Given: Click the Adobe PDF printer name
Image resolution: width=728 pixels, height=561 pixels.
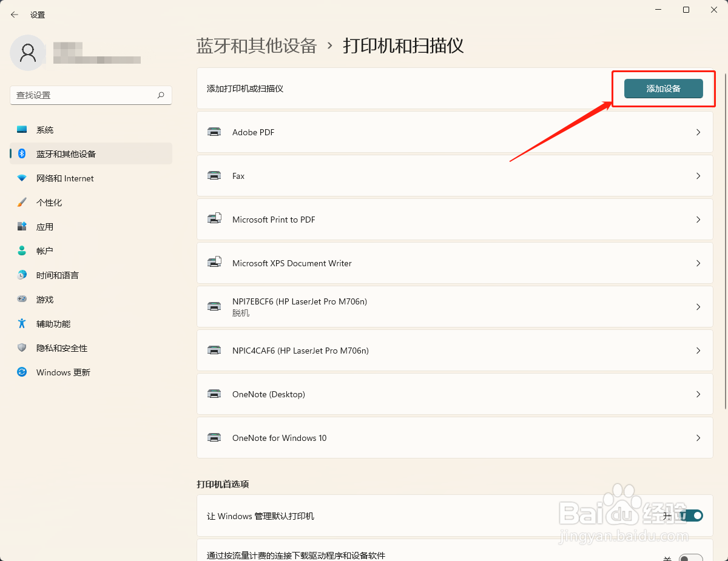Looking at the screenshot, I should click(254, 132).
